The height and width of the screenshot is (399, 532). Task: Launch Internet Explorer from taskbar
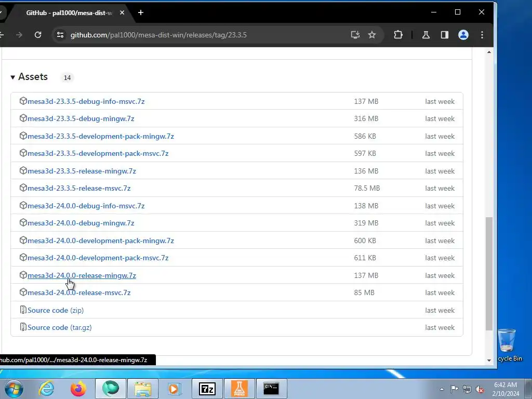point(46,389)
